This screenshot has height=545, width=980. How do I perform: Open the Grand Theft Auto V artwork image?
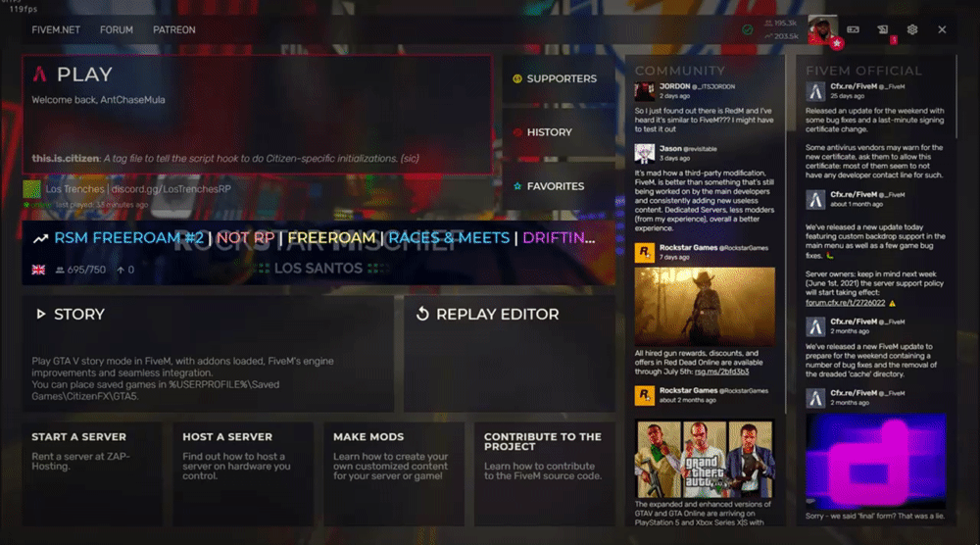[x=705, y=459]
